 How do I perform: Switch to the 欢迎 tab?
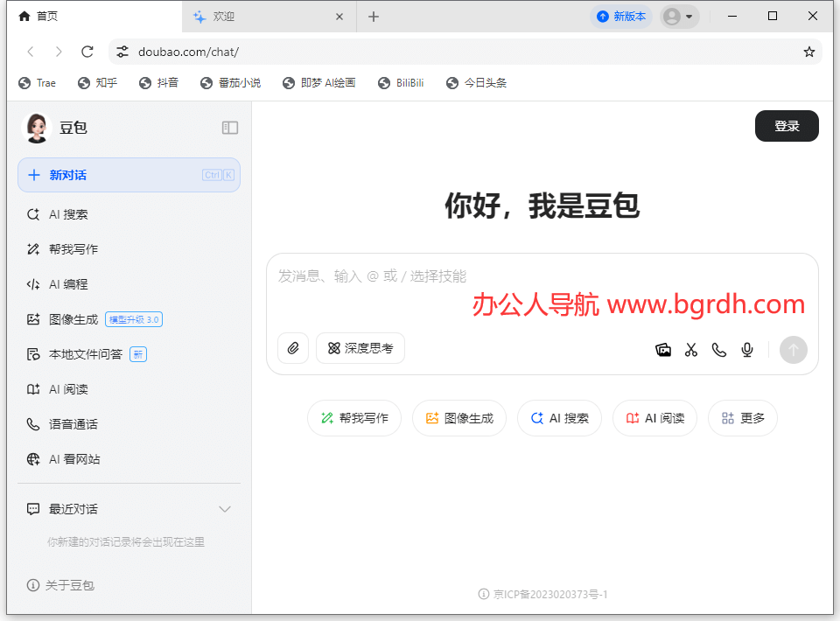(268, 17)
